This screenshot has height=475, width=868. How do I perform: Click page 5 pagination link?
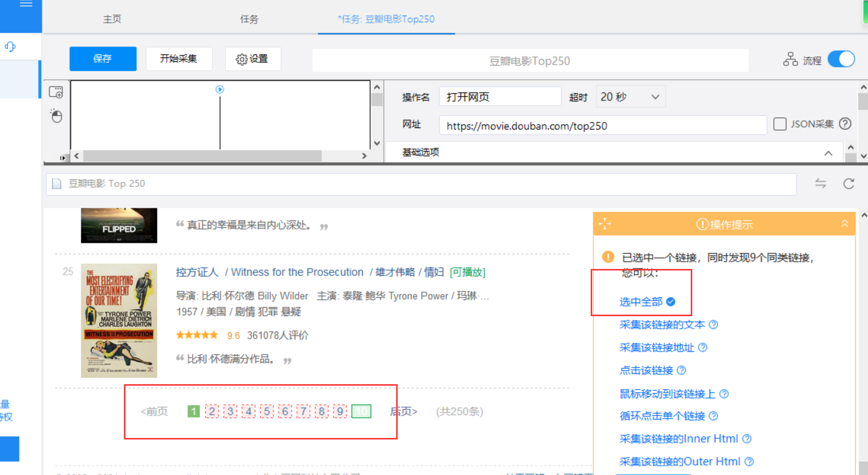click(x=267, y=411)
